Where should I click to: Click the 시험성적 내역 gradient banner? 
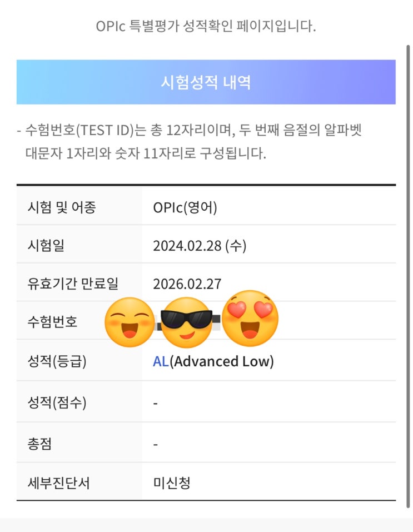[x=206, y=82]
